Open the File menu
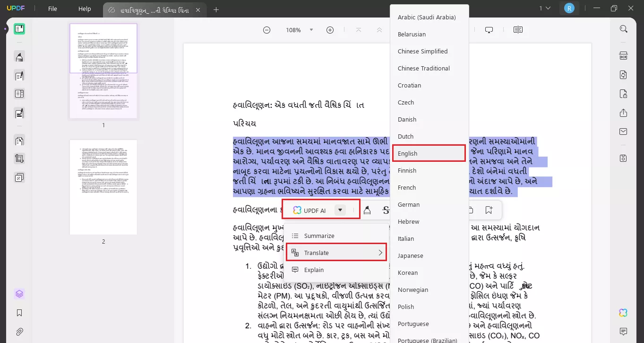 [x=52, y=9]
